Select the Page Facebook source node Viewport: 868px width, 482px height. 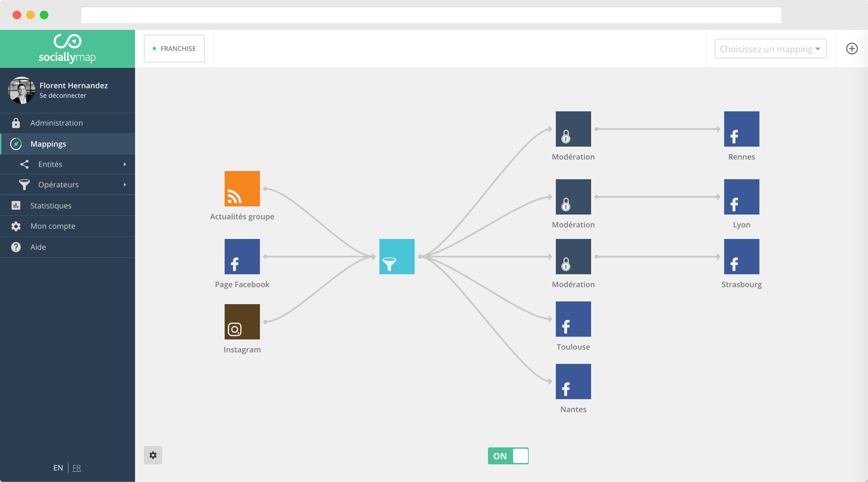pyautogui.click(x=242, y=257)
